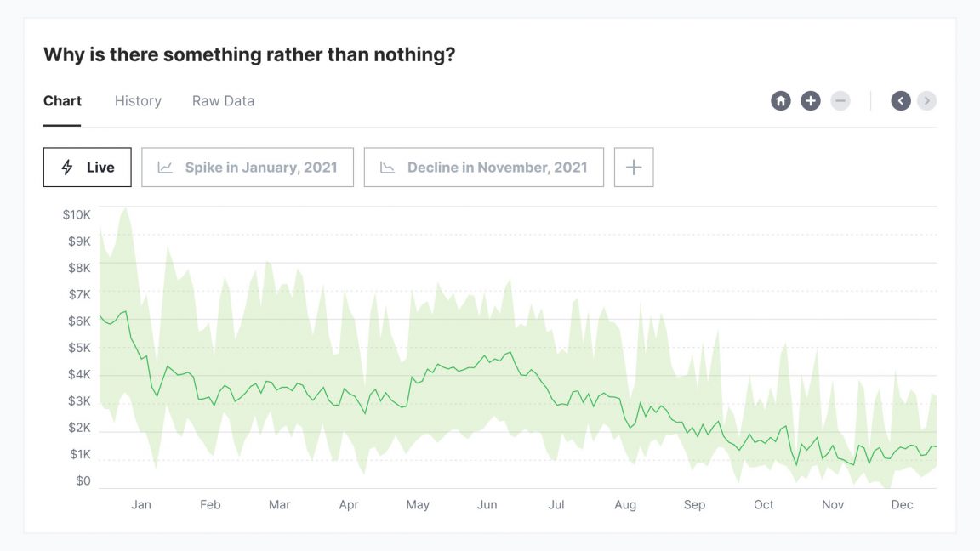Go forward with the right chevron icon

click(x=927, y=101)
